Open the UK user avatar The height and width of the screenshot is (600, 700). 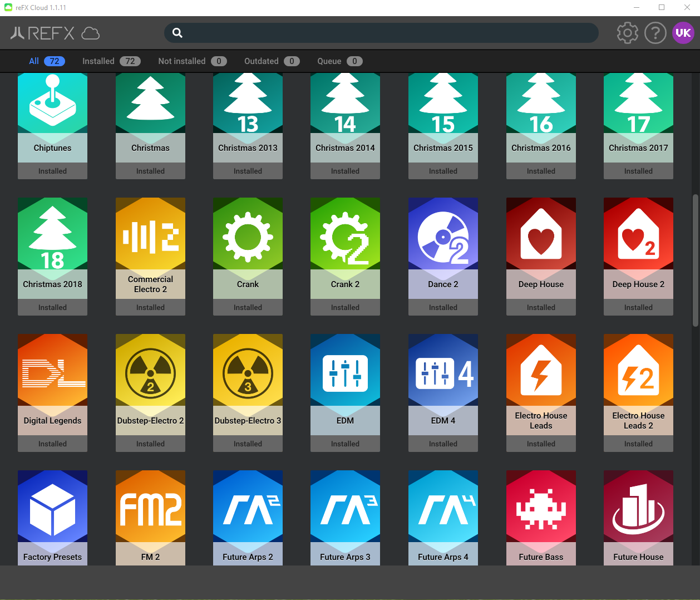[x=683, y=33]
